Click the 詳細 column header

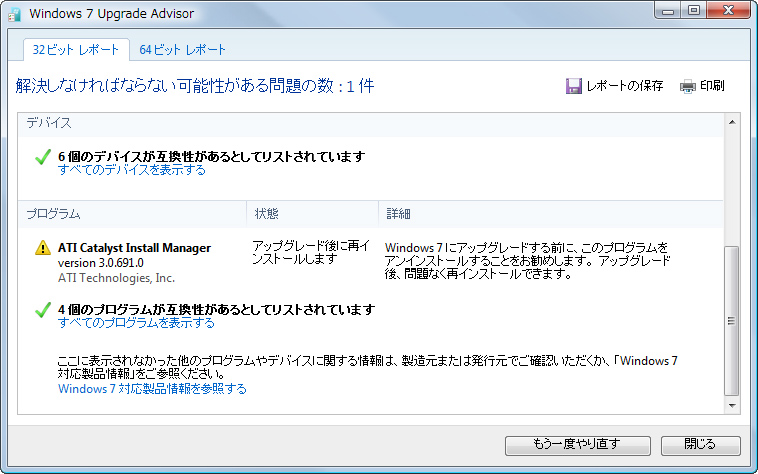(x=551, y=214)
